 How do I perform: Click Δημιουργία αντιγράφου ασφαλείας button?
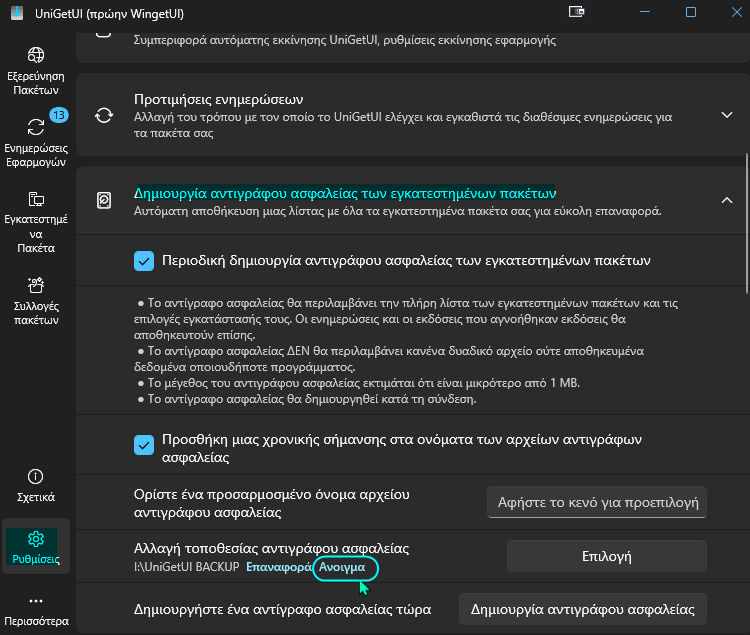583,609
